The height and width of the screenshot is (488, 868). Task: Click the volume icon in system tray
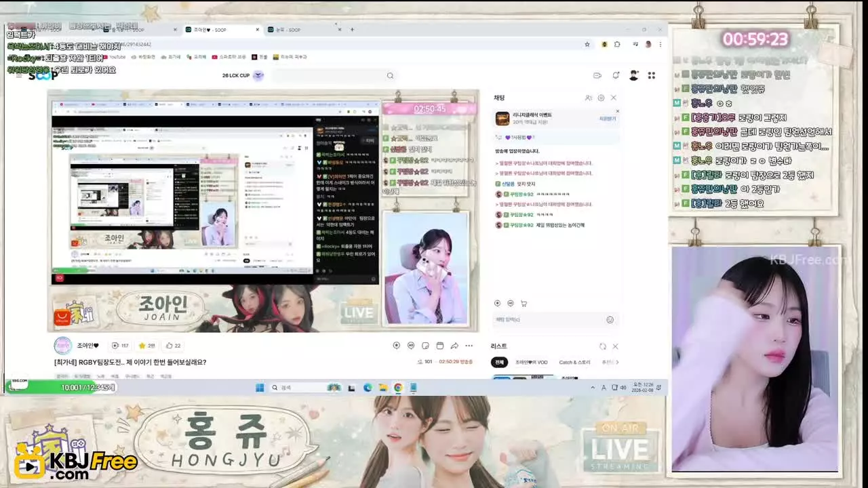coord(623,388)
